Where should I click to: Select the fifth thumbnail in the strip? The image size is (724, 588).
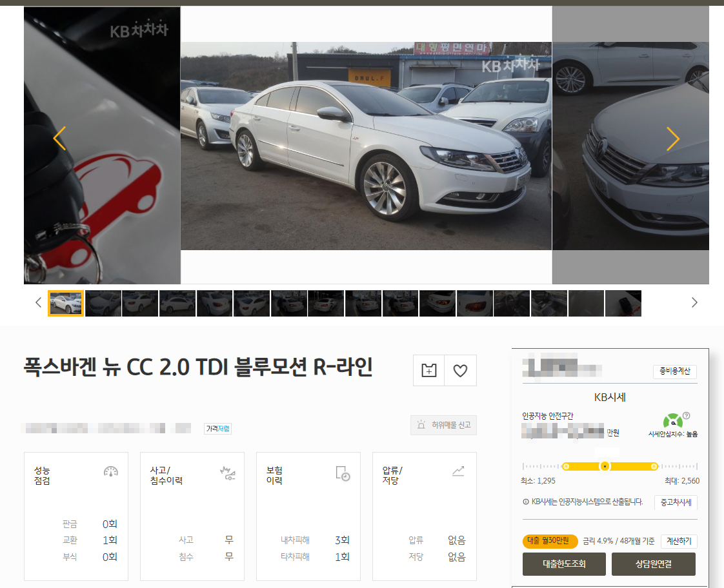[214, 304]
